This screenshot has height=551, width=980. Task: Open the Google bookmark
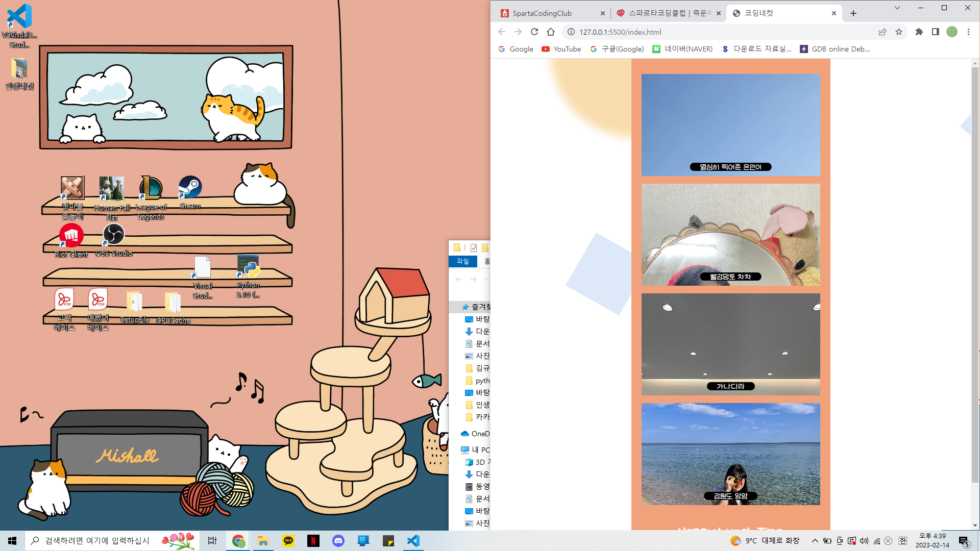pos(516,49)
